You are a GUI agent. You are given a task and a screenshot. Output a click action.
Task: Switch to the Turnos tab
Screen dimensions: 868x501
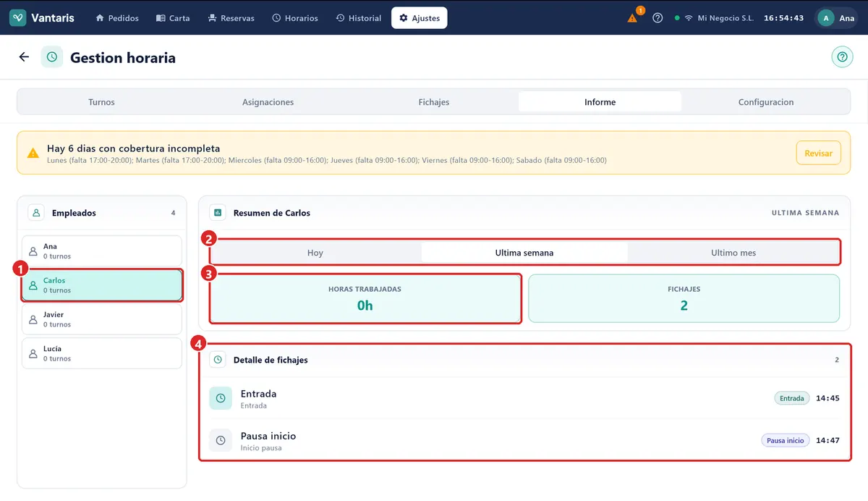pyautogui.click(x=101, y=102)
